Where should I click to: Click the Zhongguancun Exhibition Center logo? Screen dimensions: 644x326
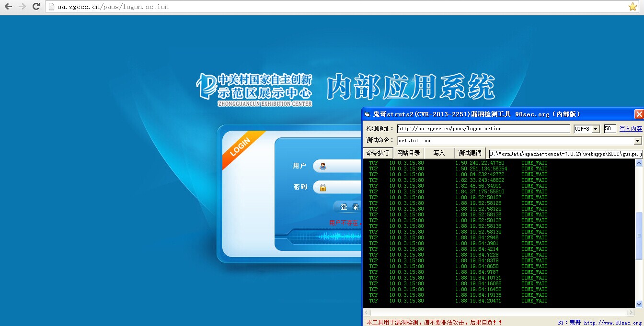[x=254, y=89]
